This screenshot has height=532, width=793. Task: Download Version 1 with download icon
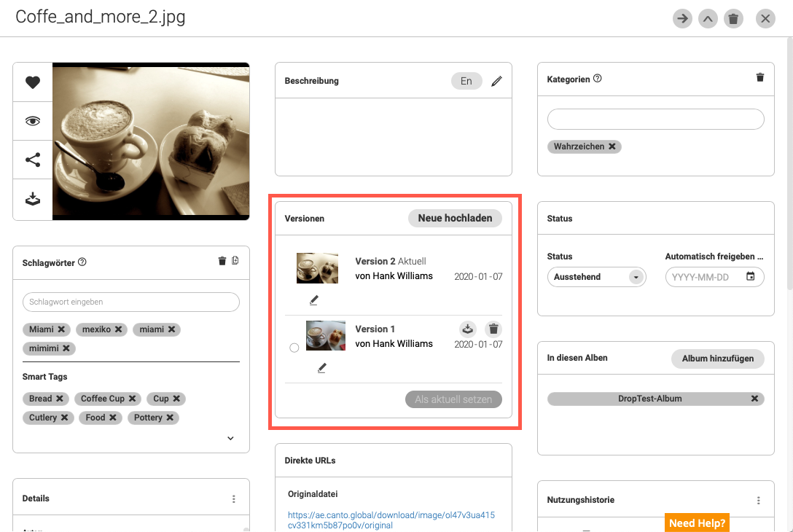(x=468, y=329)
